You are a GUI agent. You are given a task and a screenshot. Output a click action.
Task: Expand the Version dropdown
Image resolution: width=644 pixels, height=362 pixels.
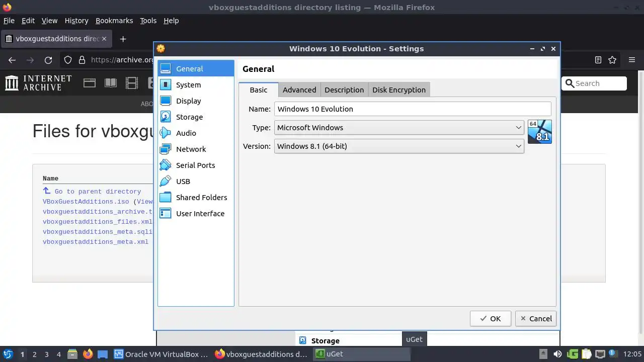(x=399, y=146)
